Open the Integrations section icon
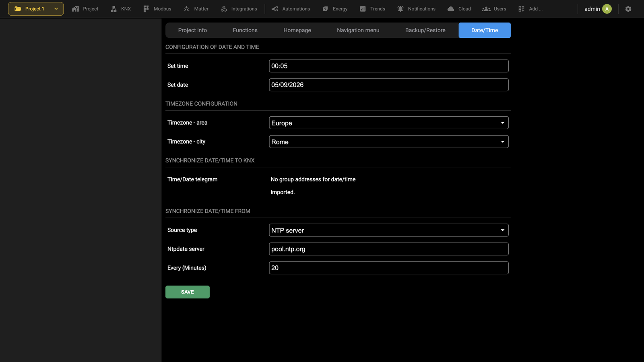 click(224, 9)
